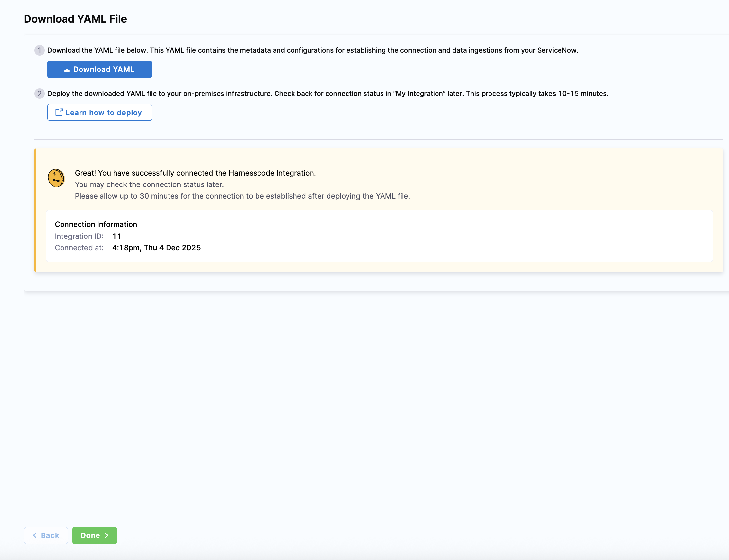Screen dimensions: 729x560
Task: Click the step 2 deploy instruction text
Action: (328, 94)
